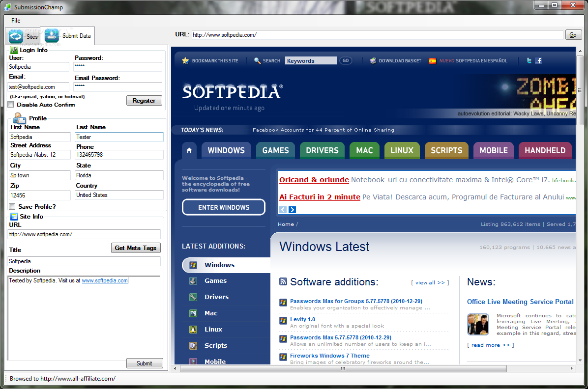This screenshot has height=389, width=588.
Task: Click the City field
Action: tap(40, 175)
